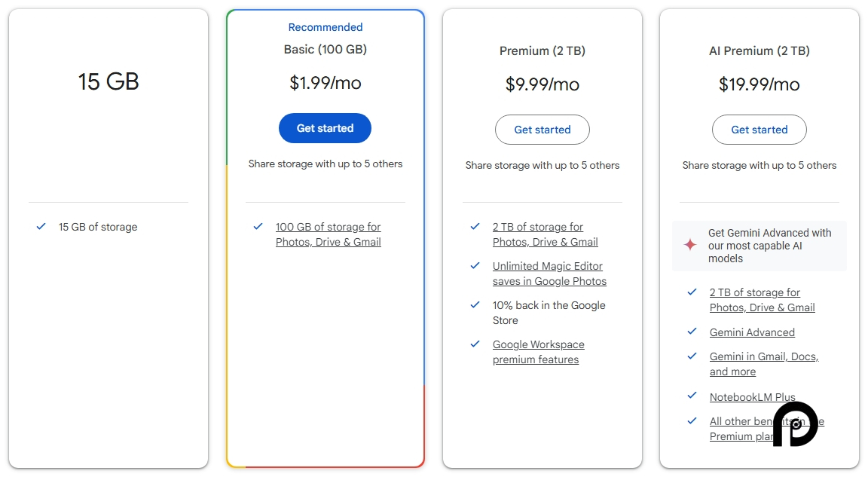Open the NotebookLM Plus link
Screen dimensions: 868x477
click(752, 396)
